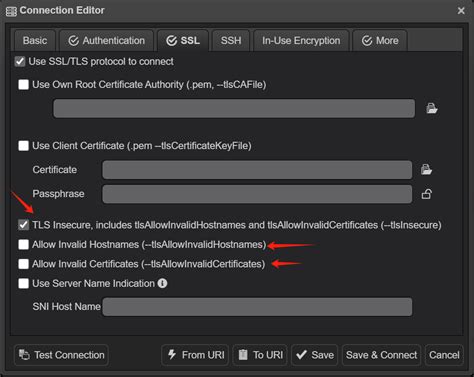Export settings with To URI button
The width and height of the screenshot is (474, 377).
[x=260, y=355]
